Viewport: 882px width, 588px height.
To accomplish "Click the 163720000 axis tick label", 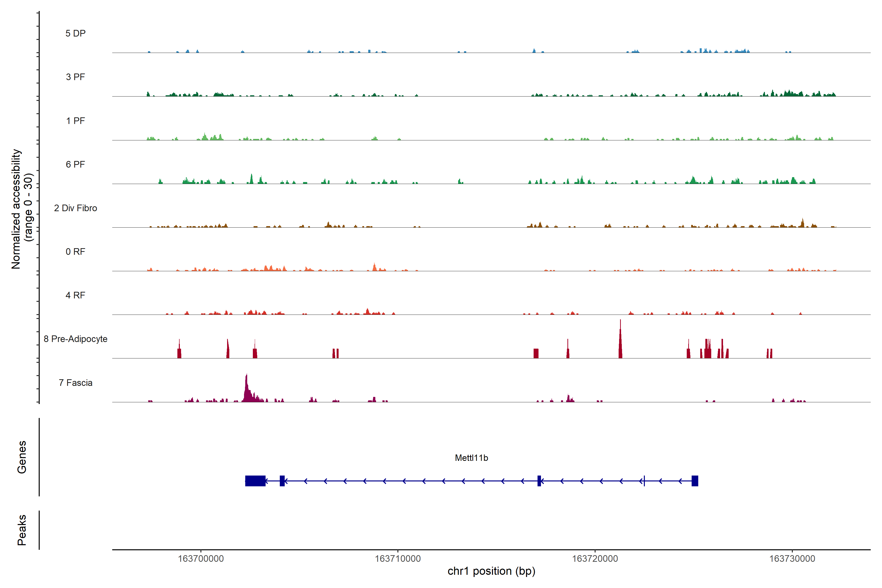I will coord(595,559).
